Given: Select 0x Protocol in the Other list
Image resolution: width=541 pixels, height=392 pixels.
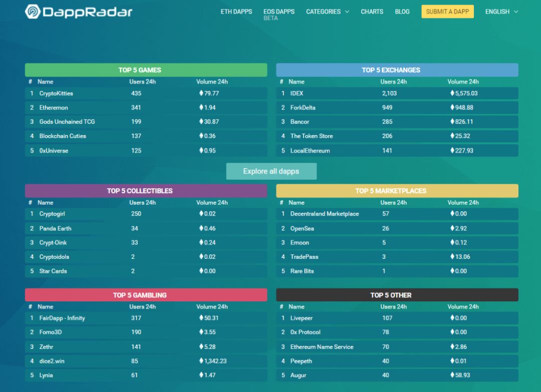Looking at the screenshot, I should pos(306,332).
